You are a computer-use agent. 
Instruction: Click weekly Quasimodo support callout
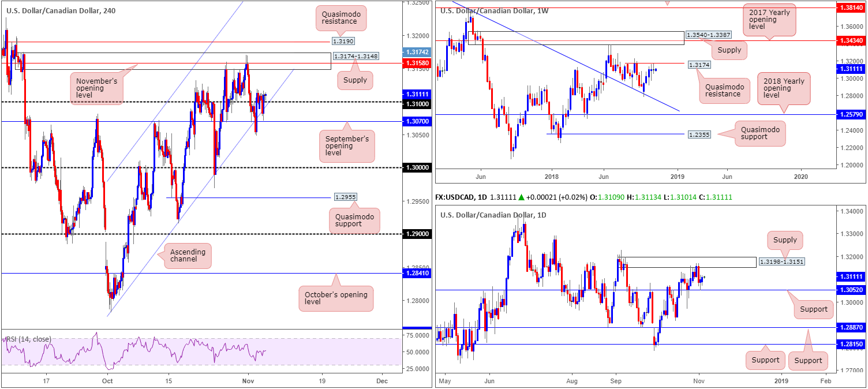point(761,134)
